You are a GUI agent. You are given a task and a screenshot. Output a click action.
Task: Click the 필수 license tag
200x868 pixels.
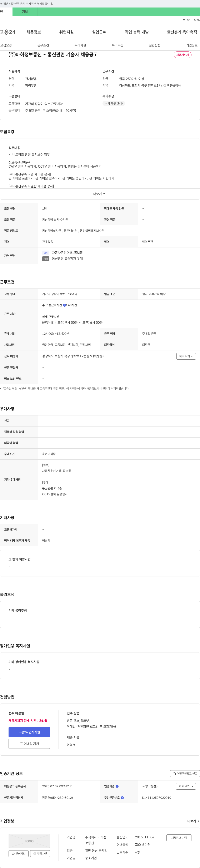[46, 253]
